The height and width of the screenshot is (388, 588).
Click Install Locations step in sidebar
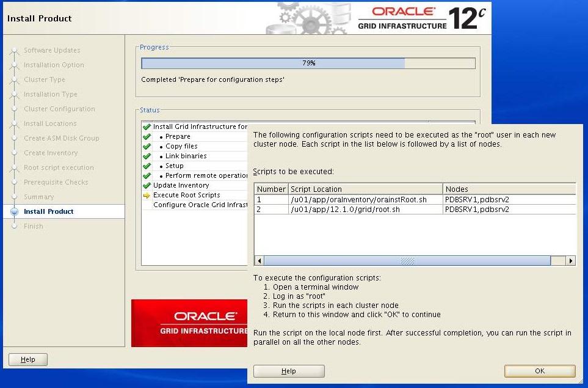coord(50,123)
